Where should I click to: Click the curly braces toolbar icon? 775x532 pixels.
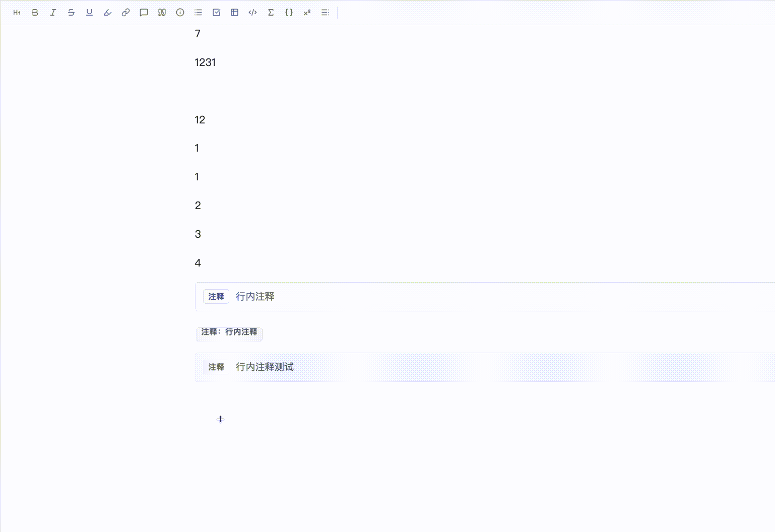coord(289,13)
